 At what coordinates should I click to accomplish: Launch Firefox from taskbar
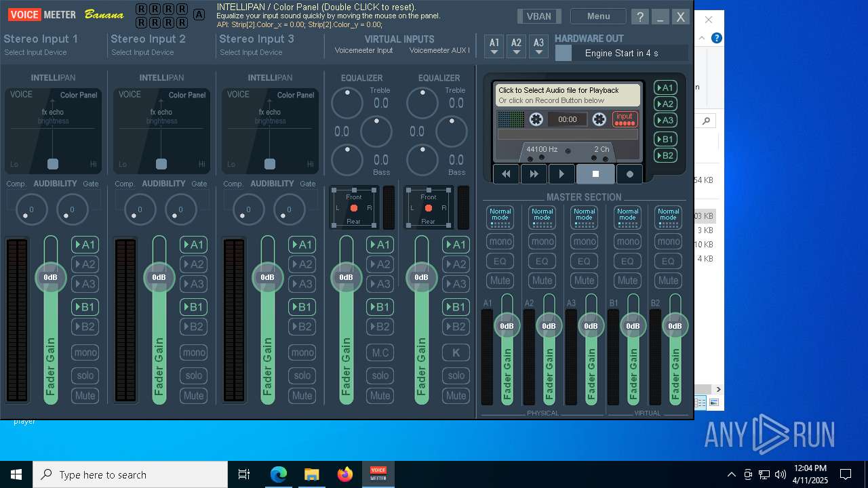[344, 474]
